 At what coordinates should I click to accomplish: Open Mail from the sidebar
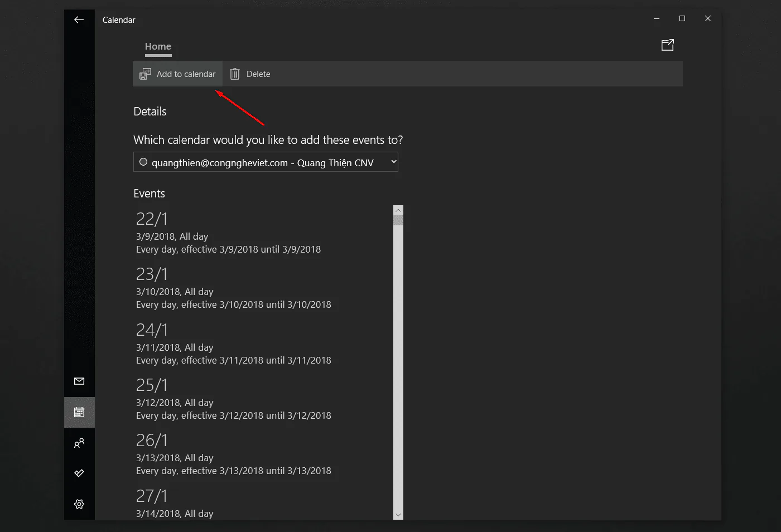pos(79,381)
